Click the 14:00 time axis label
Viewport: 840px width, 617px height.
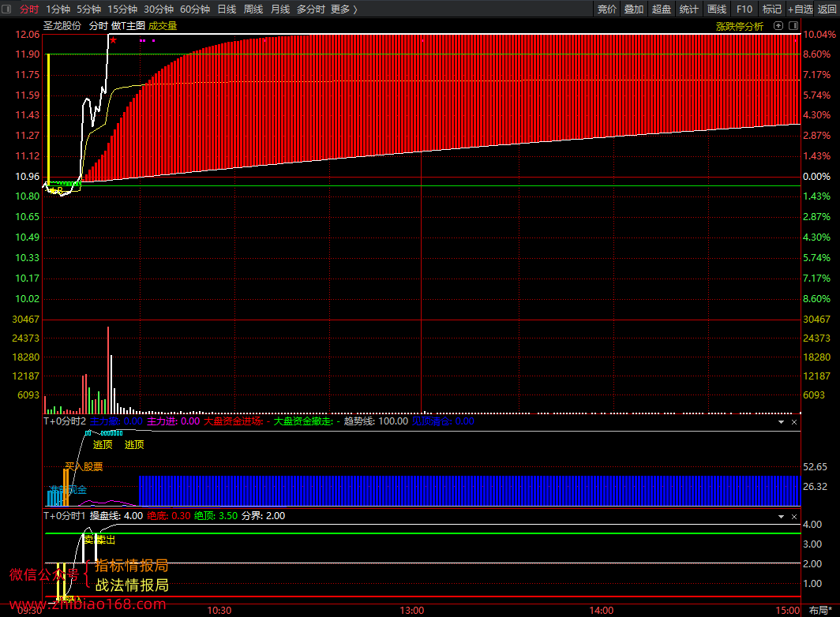point(601,610)
